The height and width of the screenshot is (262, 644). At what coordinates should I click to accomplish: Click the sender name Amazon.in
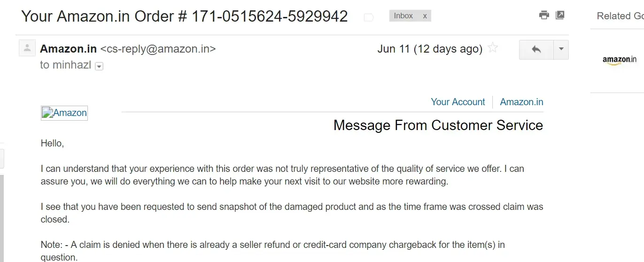pos(69,49)
